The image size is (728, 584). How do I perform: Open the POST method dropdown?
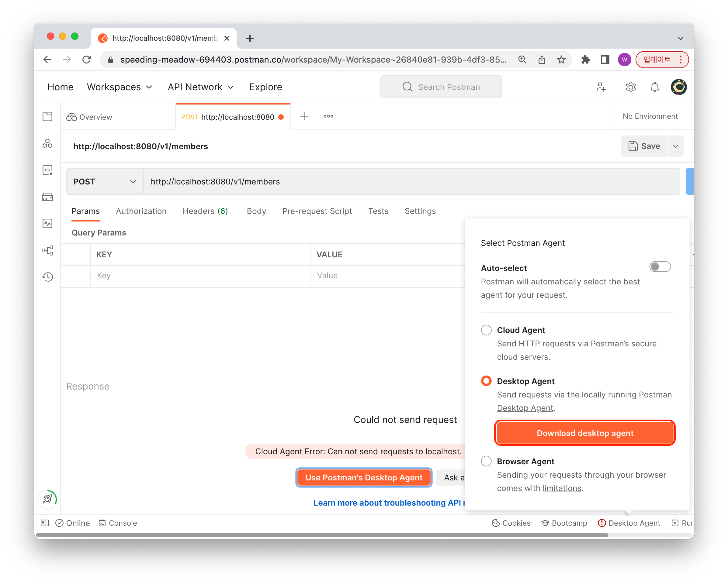click(105, 181)
